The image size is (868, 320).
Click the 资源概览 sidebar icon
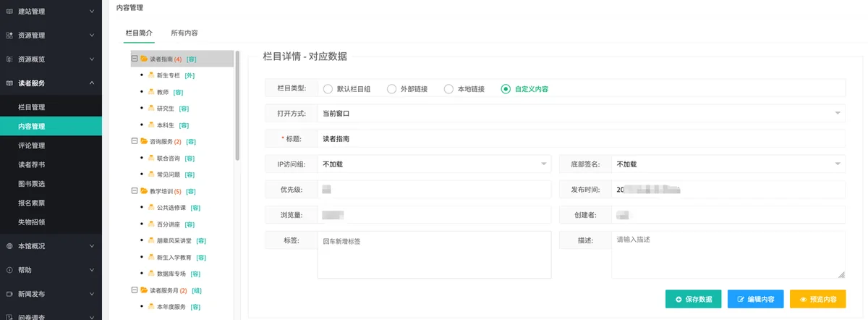9,59
